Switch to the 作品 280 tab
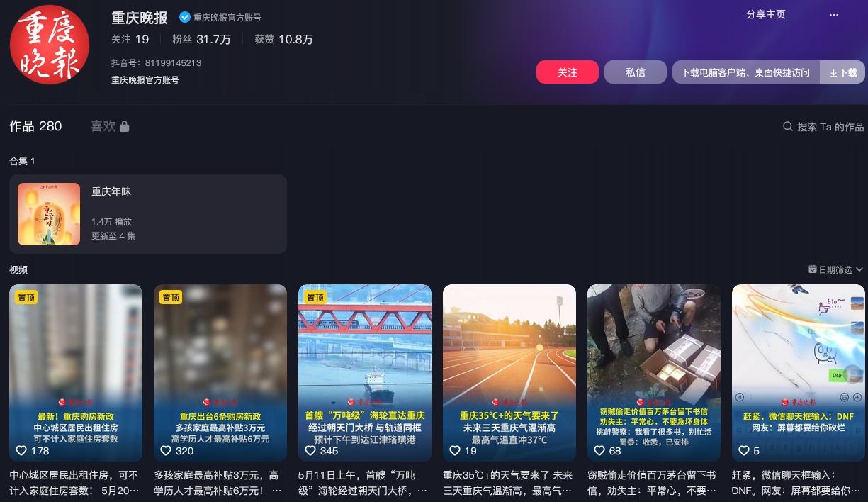The image size is (868, 502). (x=35, y=126)
